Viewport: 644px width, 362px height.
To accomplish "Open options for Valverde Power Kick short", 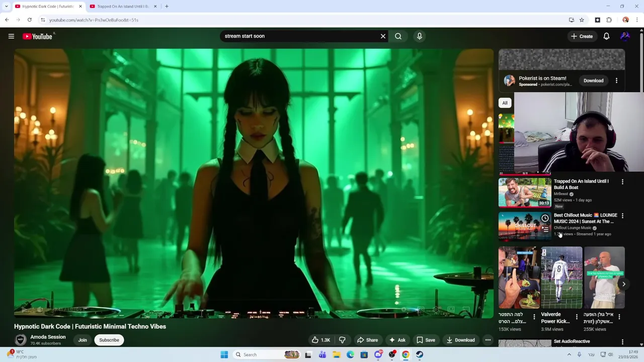I will pyautogui.click(x=577, y=317).
